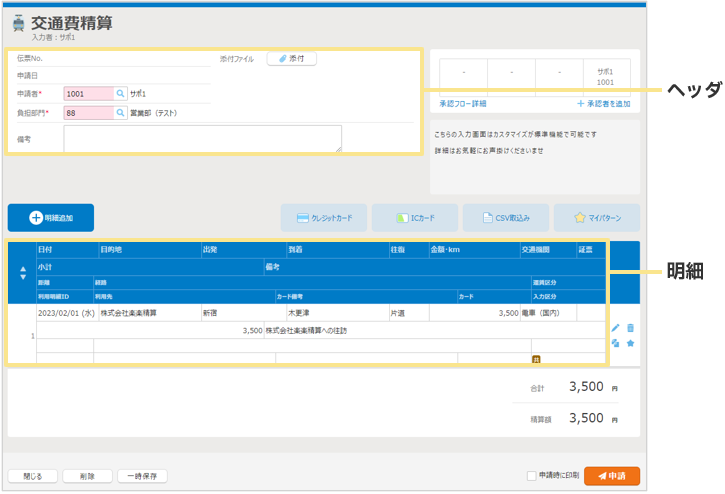
Task: Select the ICカード import button
Action: click(x=415, y=217)
